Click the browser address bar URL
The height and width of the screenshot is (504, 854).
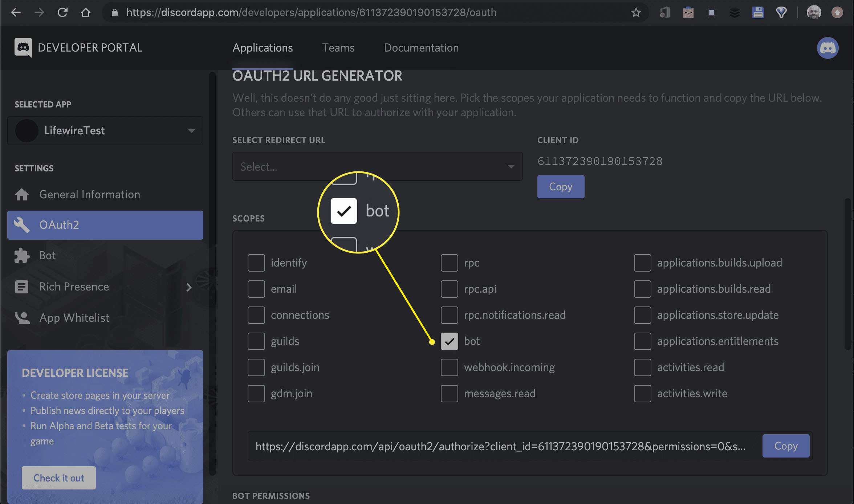pos(311,13)
